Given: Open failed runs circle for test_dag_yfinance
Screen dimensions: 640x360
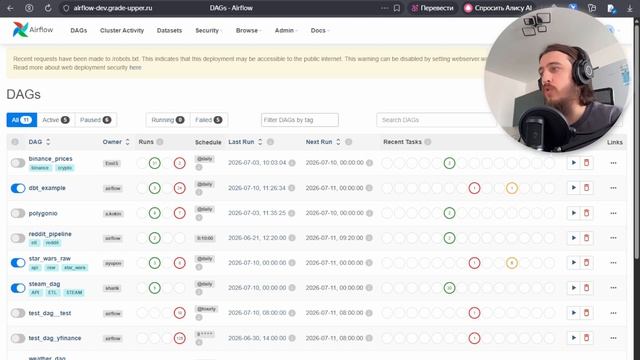Looking at the screenshot, I should point(180,338).
